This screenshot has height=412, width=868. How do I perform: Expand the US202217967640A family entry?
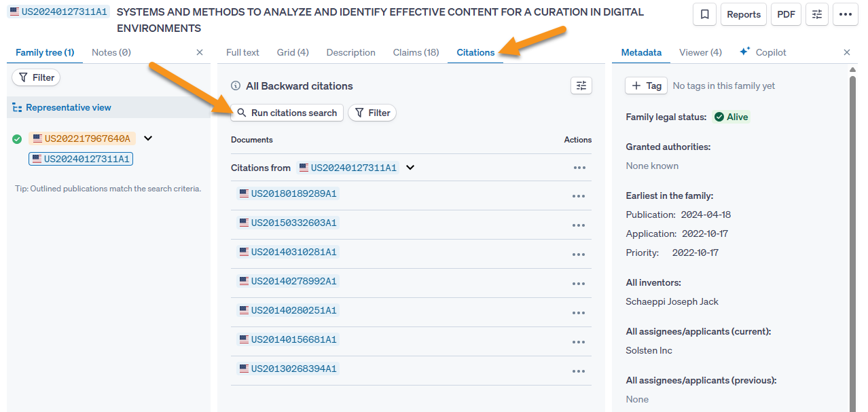[x=148, y=138]
